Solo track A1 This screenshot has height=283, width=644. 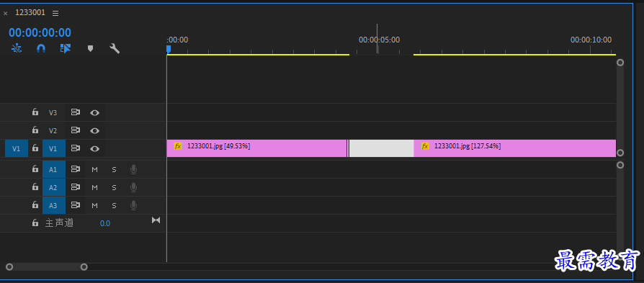coord(115,169)
